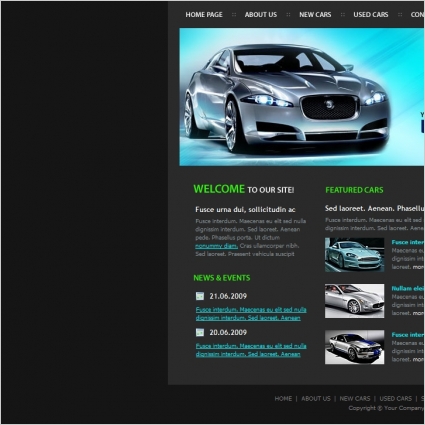Click 'Fusce urna dui, sollicitudin ac' subheading
The width and height of the screenshot is (425, 425).
(x=245, y=210)
